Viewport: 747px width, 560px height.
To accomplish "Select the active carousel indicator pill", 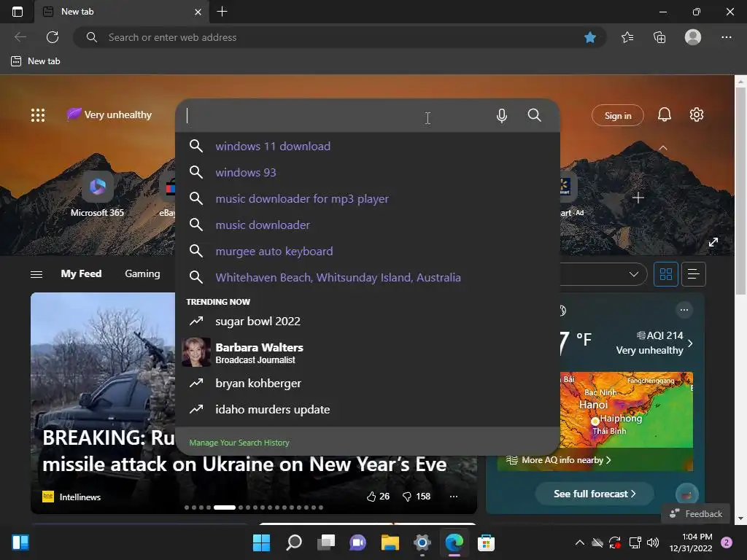I will pos(225,507).
